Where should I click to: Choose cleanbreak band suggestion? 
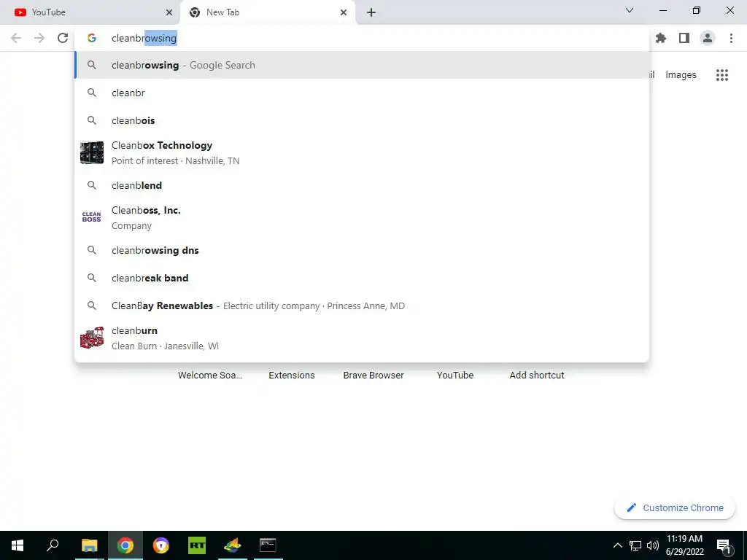tap(362, 278)
